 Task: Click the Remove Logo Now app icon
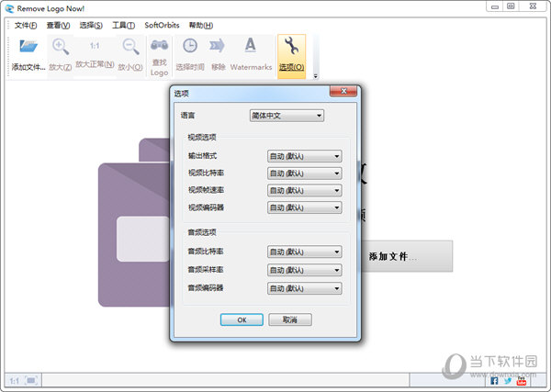(10, 8)
